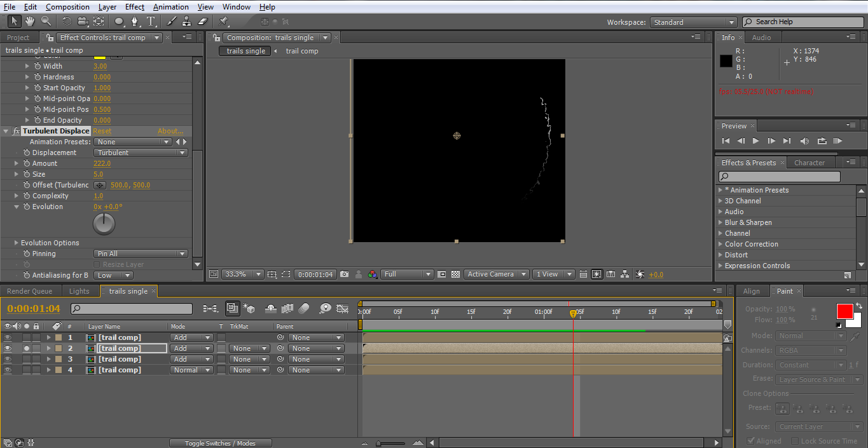Viewport: 868px width, 448px height.
Task: Select the Puppet Pin tool
Action: click(224, 21)
